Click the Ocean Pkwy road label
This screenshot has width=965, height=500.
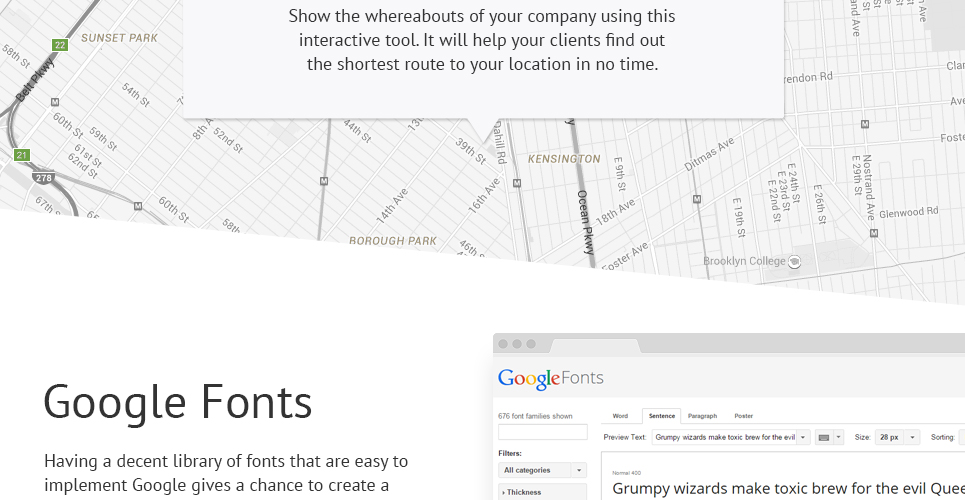[x=585, y=222]
